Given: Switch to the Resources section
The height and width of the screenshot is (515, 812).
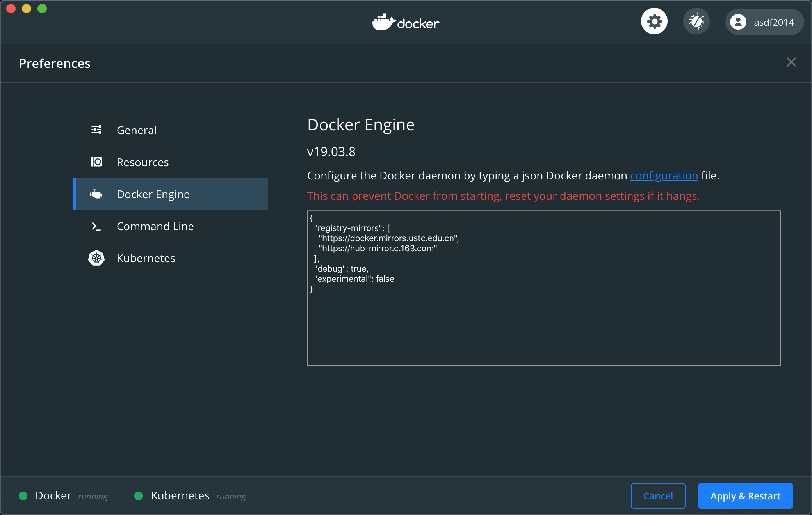Looking at the screenshot, I should [x=142, y=162].
